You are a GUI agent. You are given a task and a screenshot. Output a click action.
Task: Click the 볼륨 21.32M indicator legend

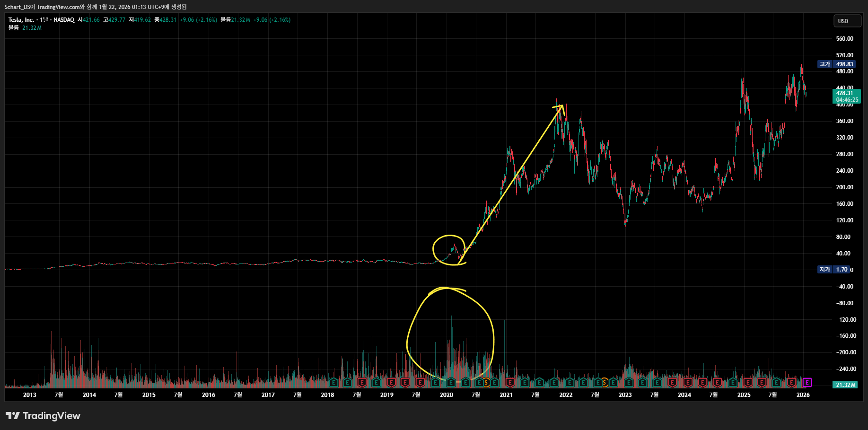tap(25, 28)
